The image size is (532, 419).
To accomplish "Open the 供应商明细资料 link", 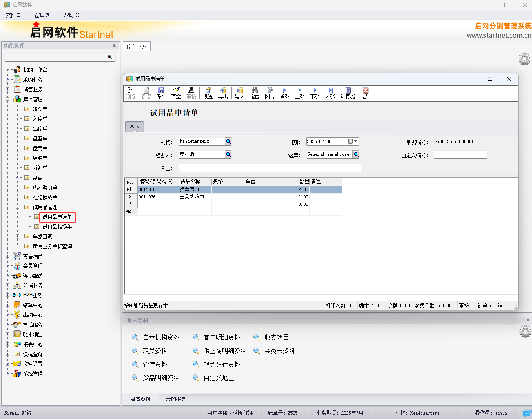I will [x=225, y=351].
